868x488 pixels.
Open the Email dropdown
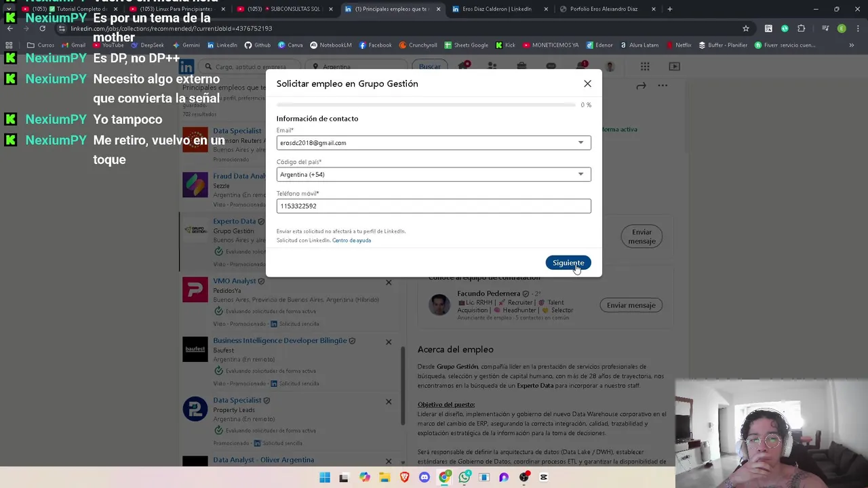pos(433,143)
